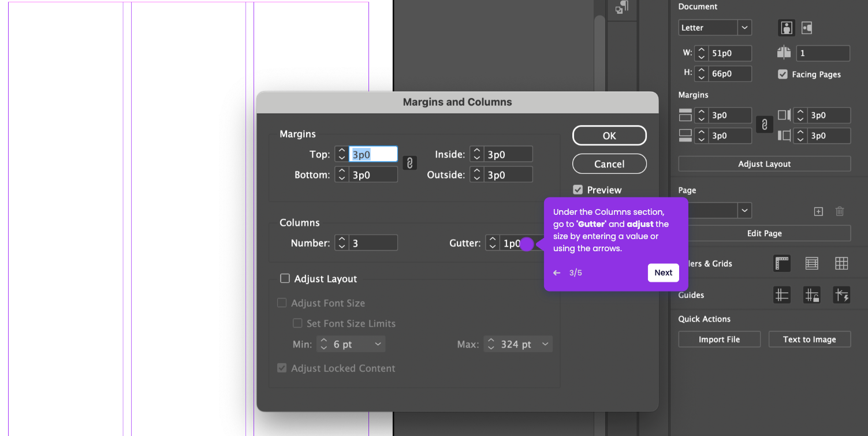Screen dimensions: 868x436
Task: Enable the Adjust Layout checkbox
Action: (284, 278)
